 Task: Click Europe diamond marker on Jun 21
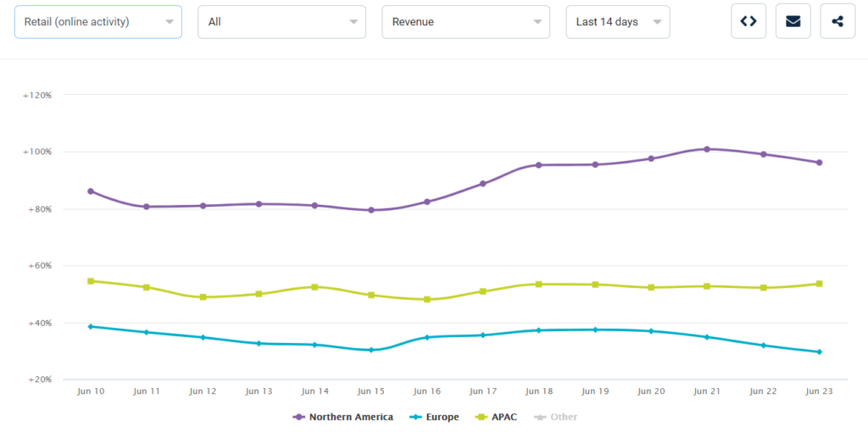707,337
